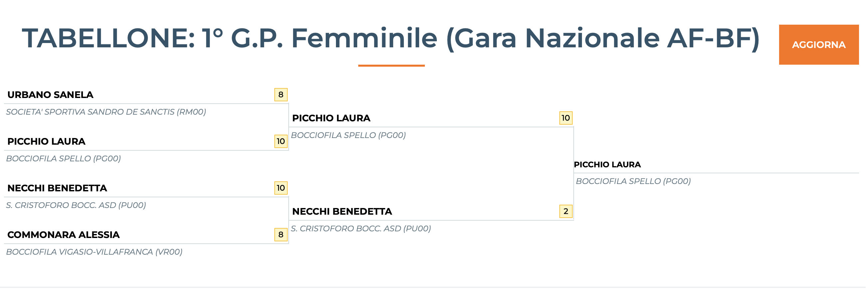Select NECCHI BENEDETTA in the semifinal
Viewport: 868px width, 296px height.
click(x=342, y=212)
